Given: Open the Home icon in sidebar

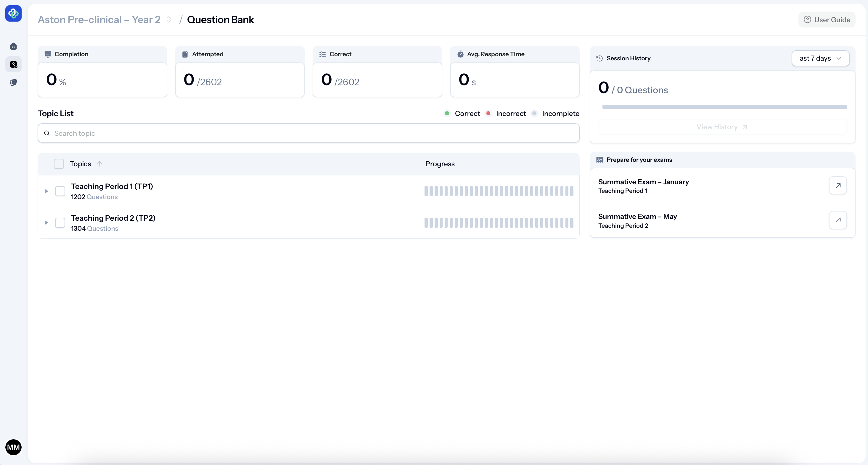Looking at the screenshot, I should [14, 46].
